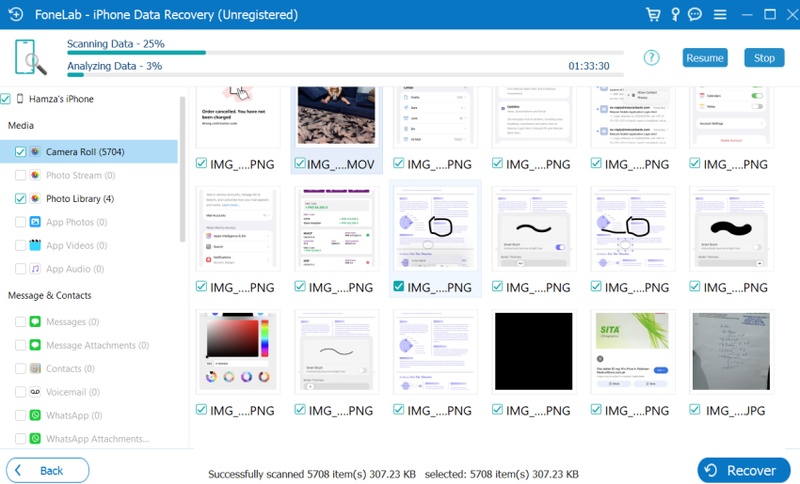Click the Analyzing Data progress bar
The image size is (800, 484).
[345, 75]
